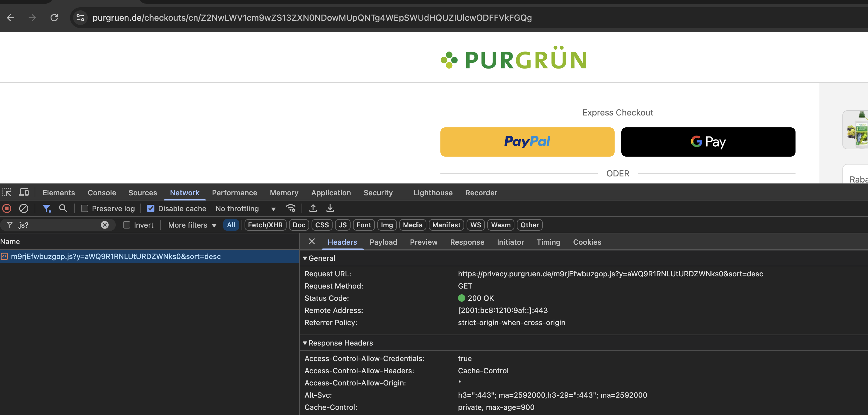Open the Payload tab of request

383,242
